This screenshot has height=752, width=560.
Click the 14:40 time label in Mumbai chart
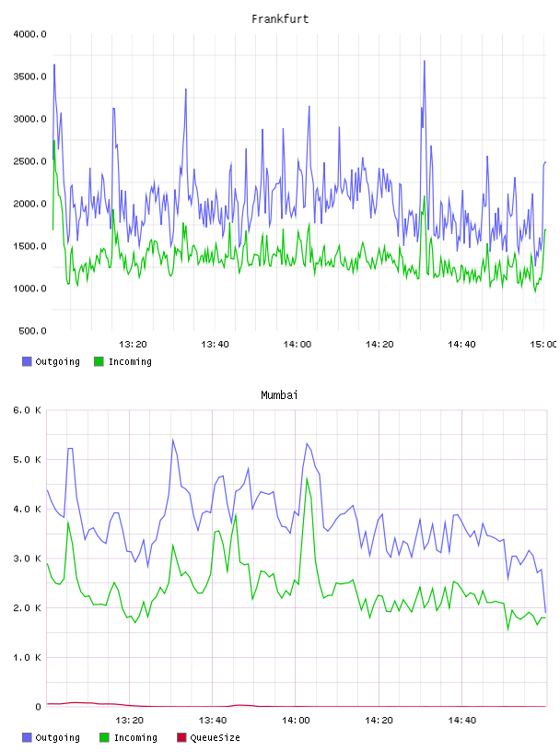point(462,721)
